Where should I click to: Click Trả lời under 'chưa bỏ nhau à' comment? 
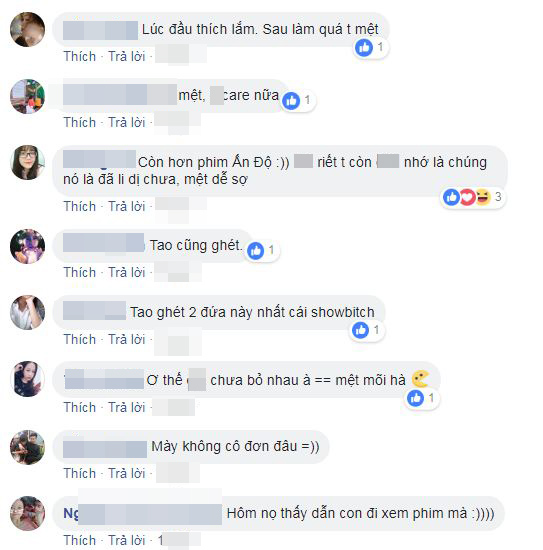[x=127, y=408]
